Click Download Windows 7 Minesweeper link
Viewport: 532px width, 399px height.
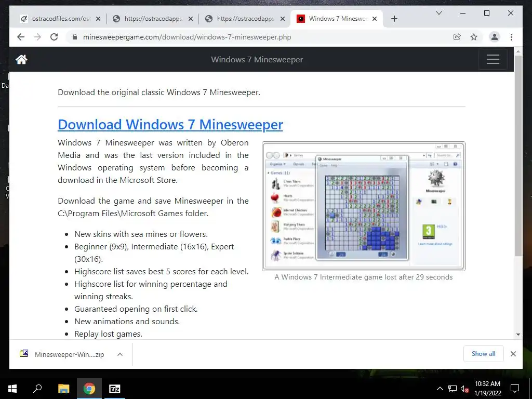click(170, 125)
